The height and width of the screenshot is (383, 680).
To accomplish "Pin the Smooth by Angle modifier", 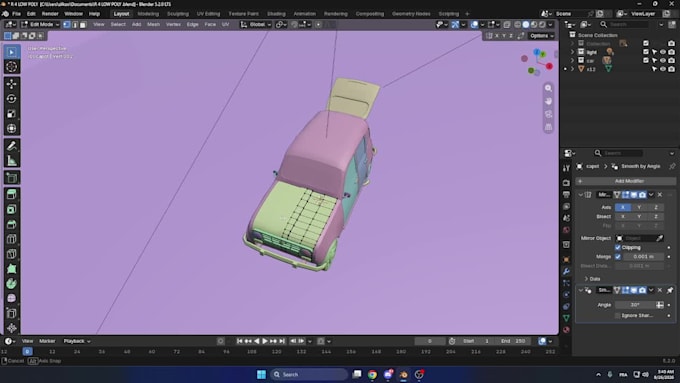I will click(x=670, y=290).
